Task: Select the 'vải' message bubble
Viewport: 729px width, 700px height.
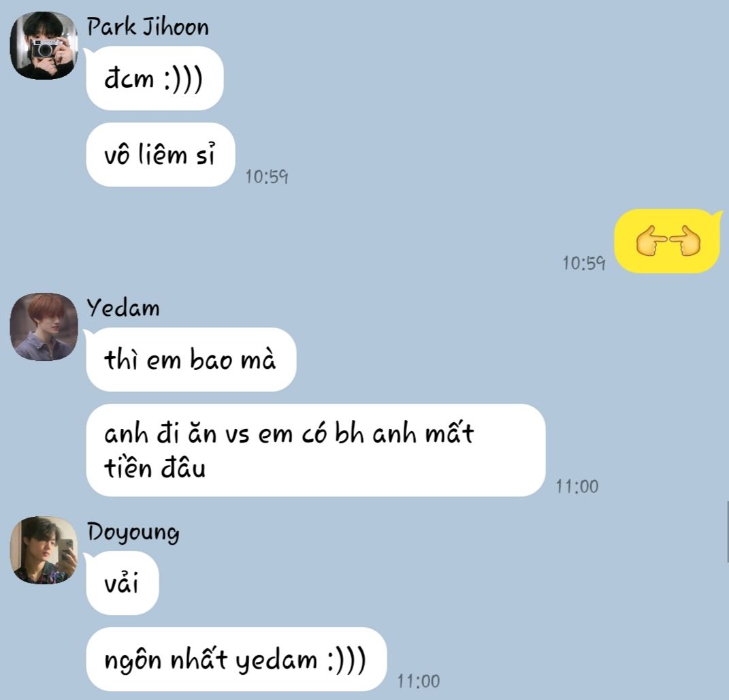Action: click(x=122, y=583)
